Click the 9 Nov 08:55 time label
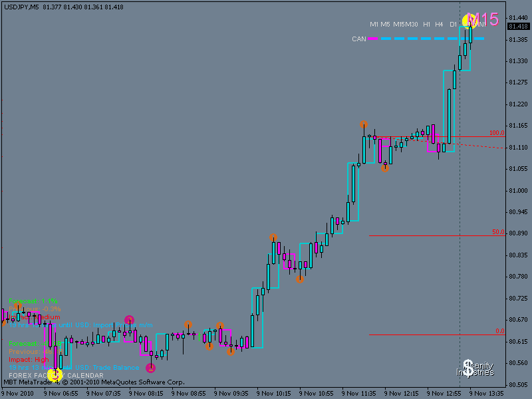The image size is (532, 399). pos(188,394)
